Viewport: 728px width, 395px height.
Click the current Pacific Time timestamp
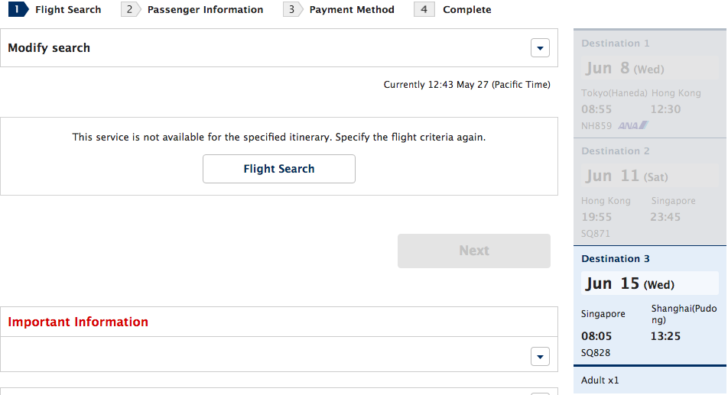(x=467, y=84)
